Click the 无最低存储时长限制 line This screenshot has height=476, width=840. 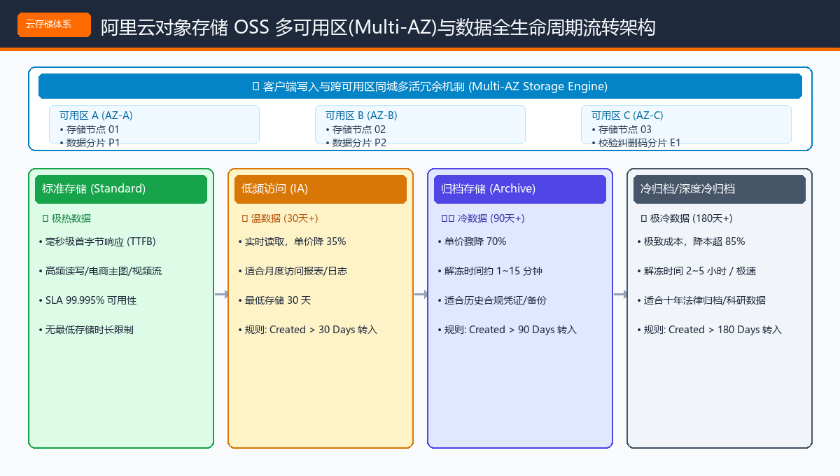pyautogui.click(x=86, y=330)
